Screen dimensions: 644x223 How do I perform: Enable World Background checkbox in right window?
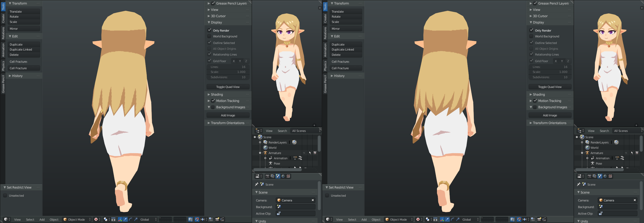click(531, 36)
